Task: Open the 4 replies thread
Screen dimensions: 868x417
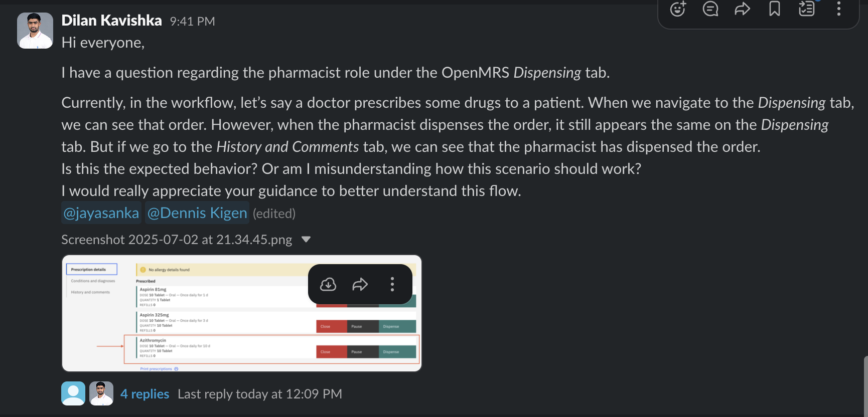Action: point(145,394)
